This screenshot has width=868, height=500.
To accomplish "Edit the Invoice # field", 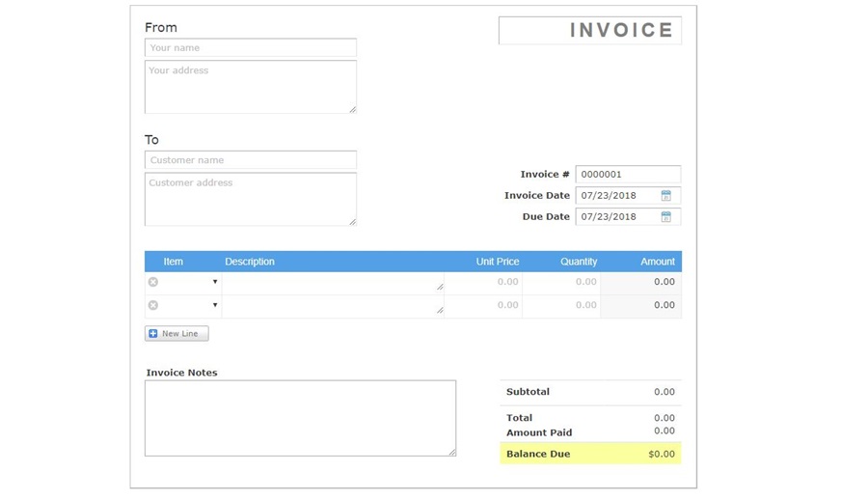I will (628, 174).
